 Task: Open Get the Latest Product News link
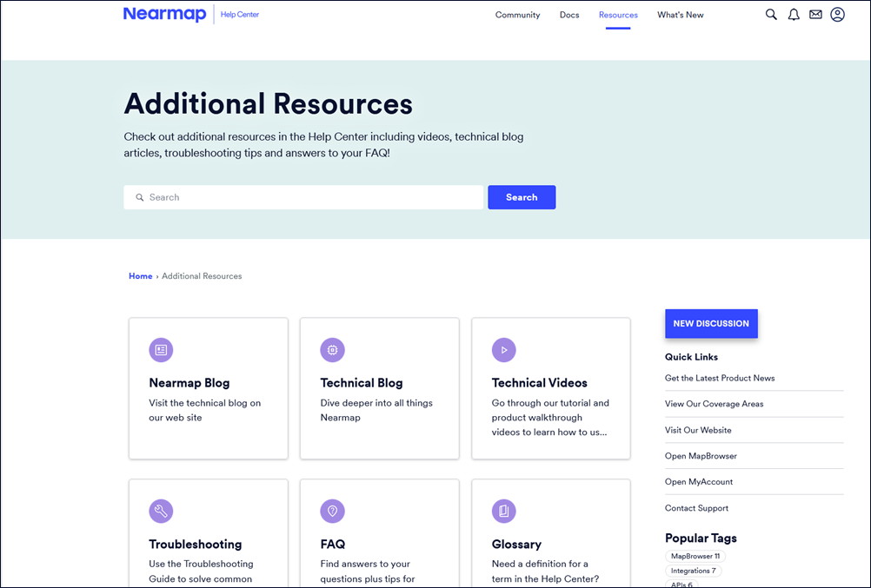pyautogui.click(x=720, y=378)
